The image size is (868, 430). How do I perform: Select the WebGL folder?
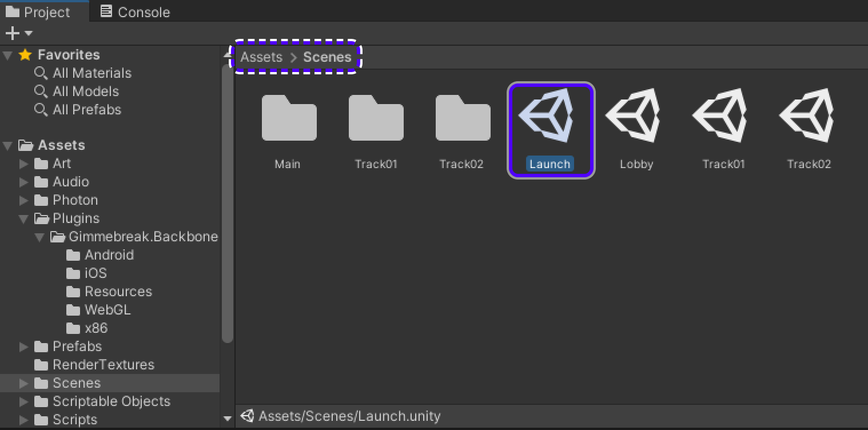point(98,310)
